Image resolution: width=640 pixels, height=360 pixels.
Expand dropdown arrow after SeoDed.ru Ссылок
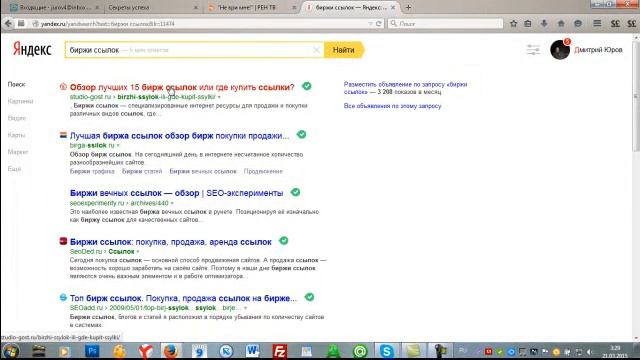[x=138, y=252]
